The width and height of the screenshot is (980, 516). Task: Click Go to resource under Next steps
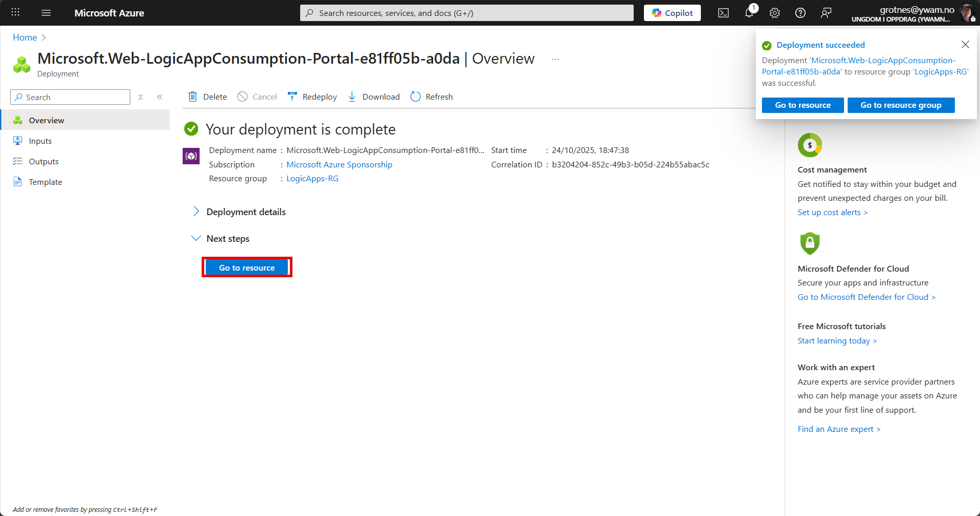(x=247, y=267)
